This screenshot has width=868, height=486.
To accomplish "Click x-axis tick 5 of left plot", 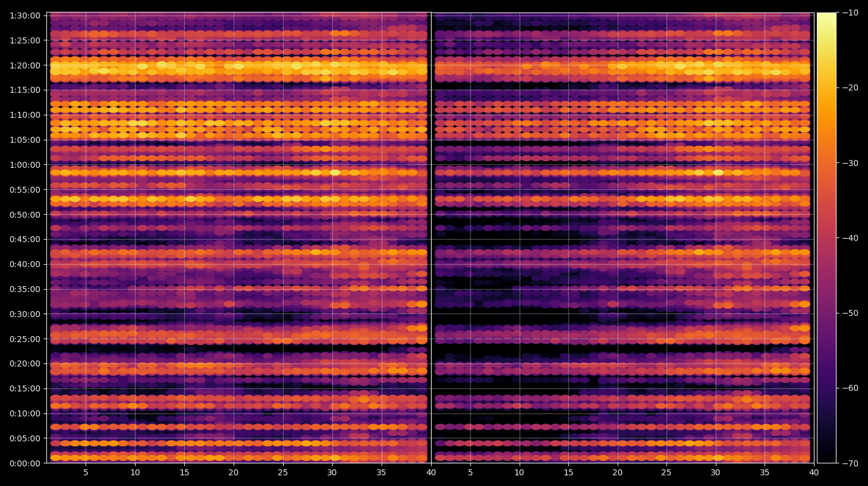I will pyautogui.click(x=86, y=473).
